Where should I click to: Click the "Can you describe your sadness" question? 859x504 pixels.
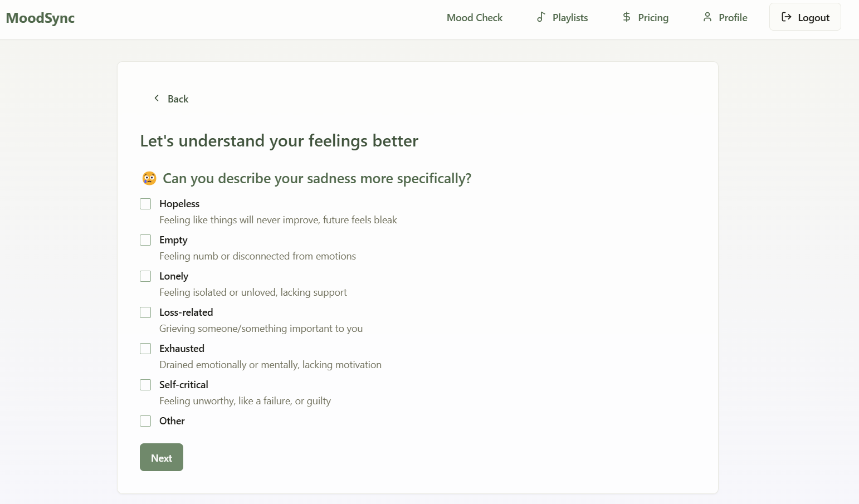(317, 178)
